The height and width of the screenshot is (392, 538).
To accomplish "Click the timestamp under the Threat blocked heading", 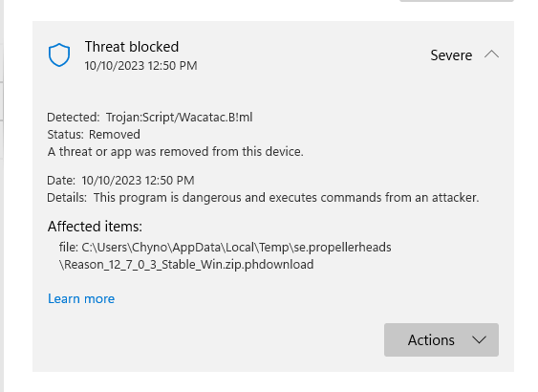I will tap(141, 66).
